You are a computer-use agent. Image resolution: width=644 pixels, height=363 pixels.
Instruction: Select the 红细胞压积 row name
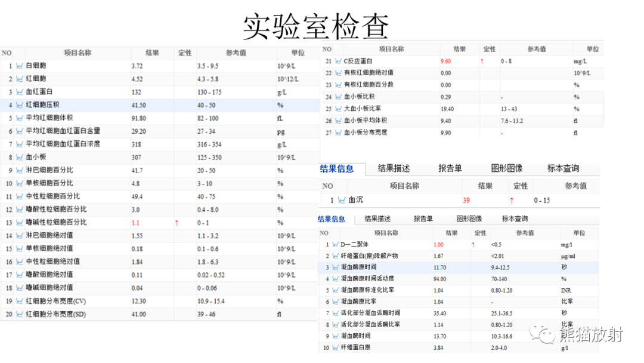pos(43,105)
